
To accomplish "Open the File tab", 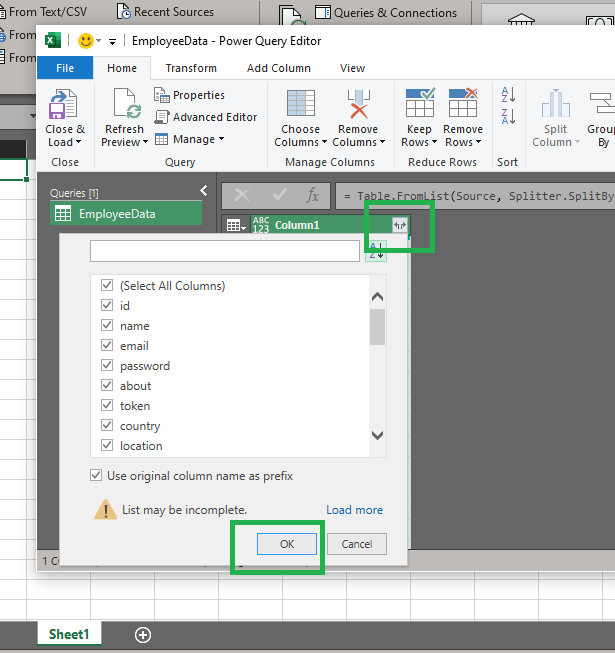I will click(65, 68).
